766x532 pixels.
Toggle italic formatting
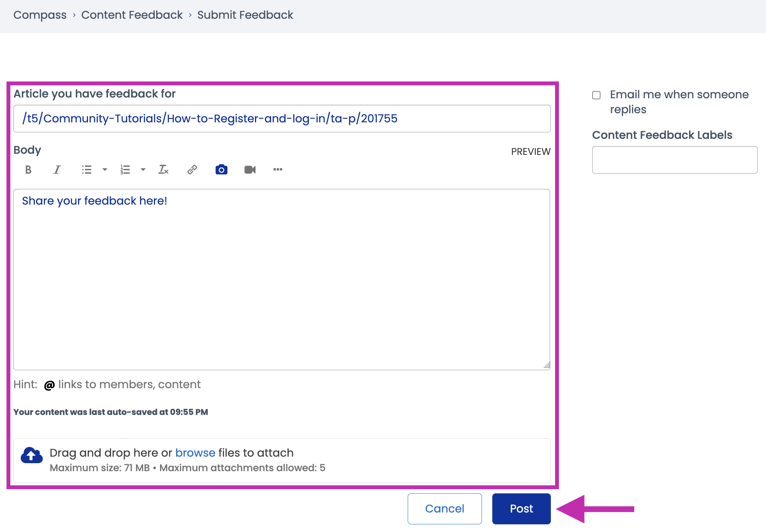click(x=57, y=169)
